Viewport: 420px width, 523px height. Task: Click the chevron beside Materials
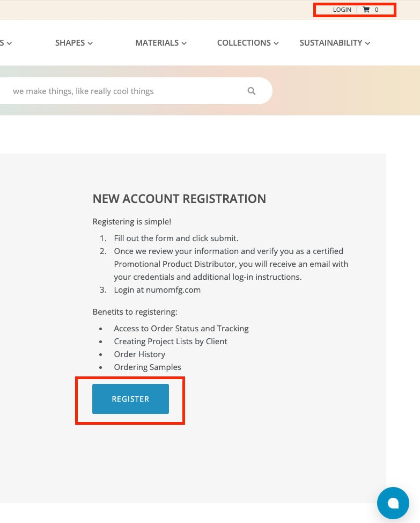[x=184, y=43]
